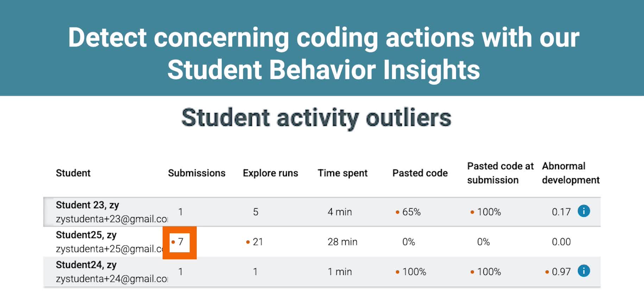Click email zystudenta+23@gmail.com
644x298 pixels.
pyautogui.click(x=112, y=219)
